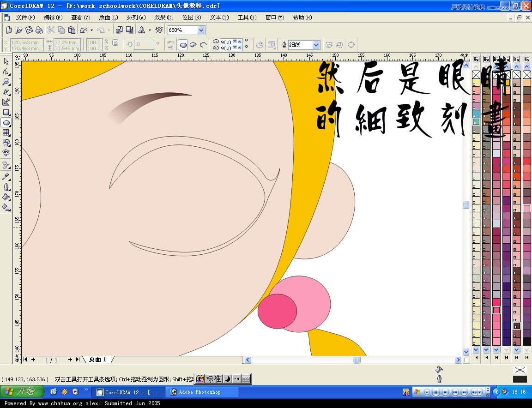Activate the Zoom tool
Image resolution: width=532 pixels, height=408 pixels.
click(x=6, y=82)
